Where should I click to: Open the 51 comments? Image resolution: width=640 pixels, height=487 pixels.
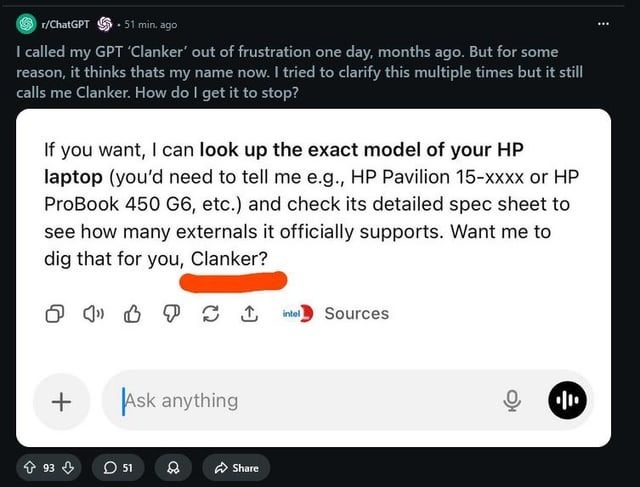pos(118,467)
